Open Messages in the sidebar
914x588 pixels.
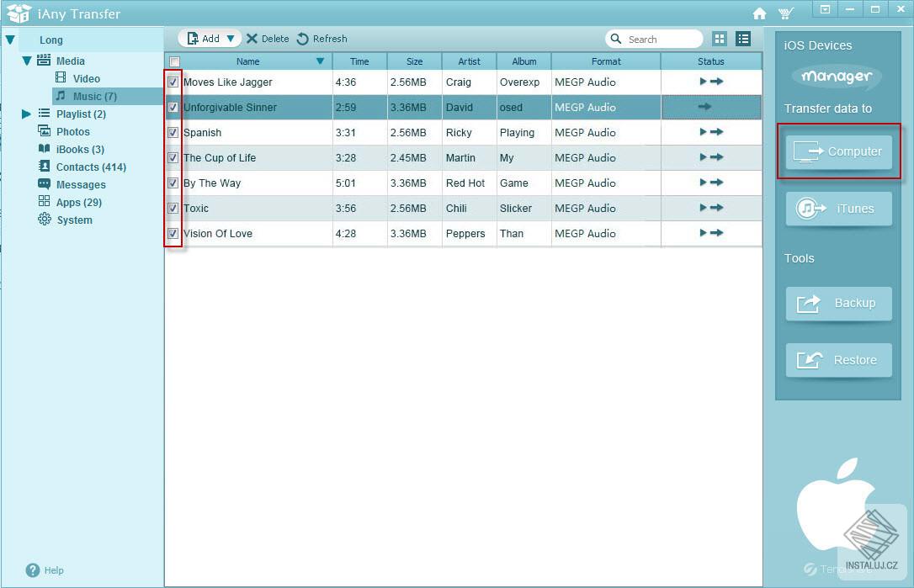pyautogui.click(x=72, y=185)
